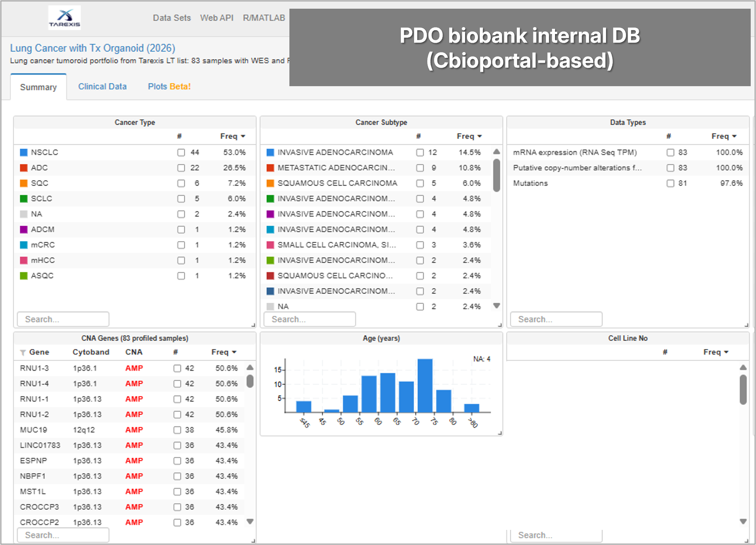Click the Freq sort caret in CNA Genes panel
This screenshot has height=545, width=756.
click(x=234, y=352)
